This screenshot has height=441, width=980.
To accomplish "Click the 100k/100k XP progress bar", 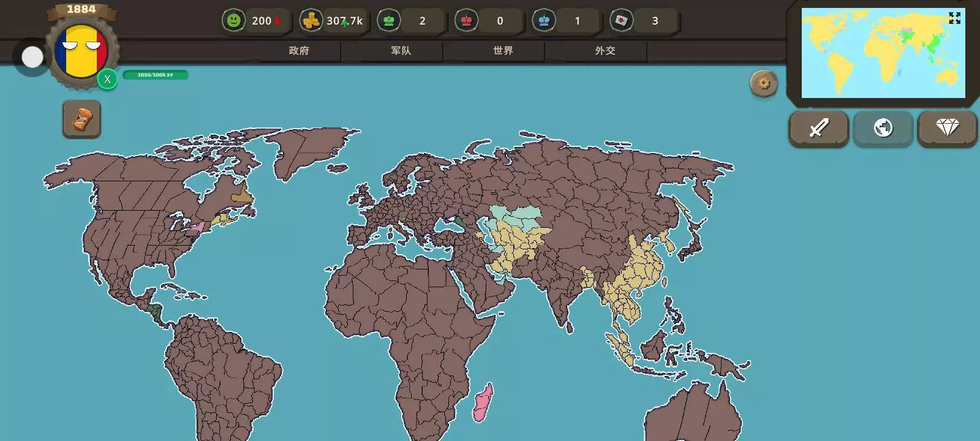I will click(155, 75).
